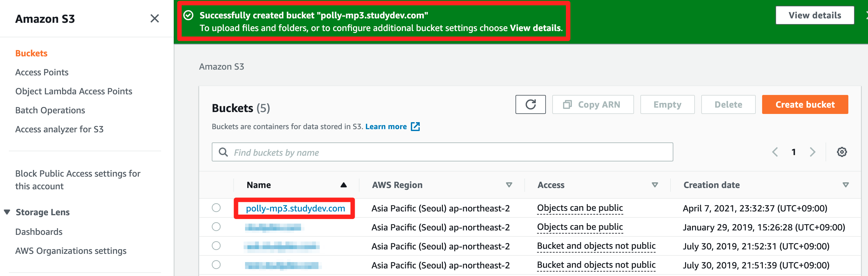Screen dimensions: 868x276
Task: Click the polly-mp3 row's Seoul region cell
Action: 440,208
